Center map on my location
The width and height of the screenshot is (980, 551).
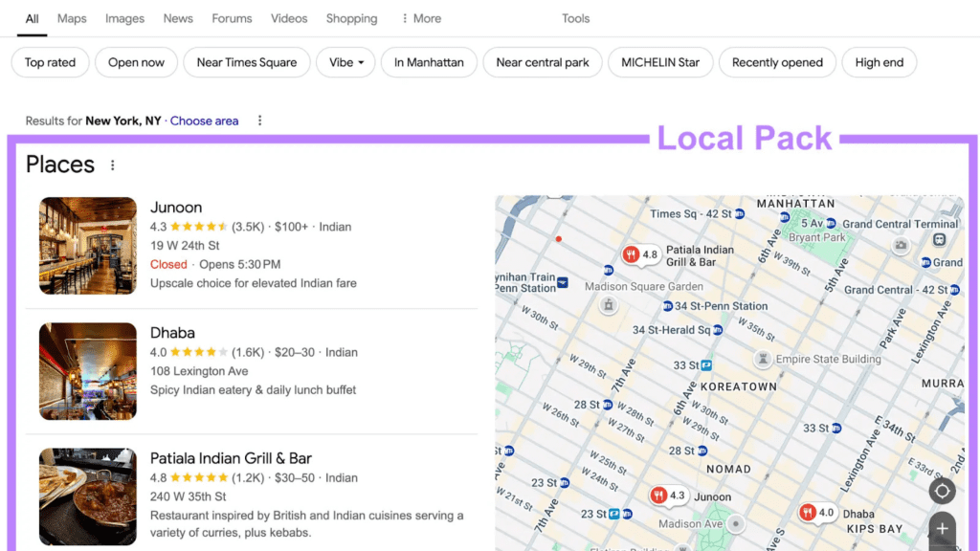(942, 491)
